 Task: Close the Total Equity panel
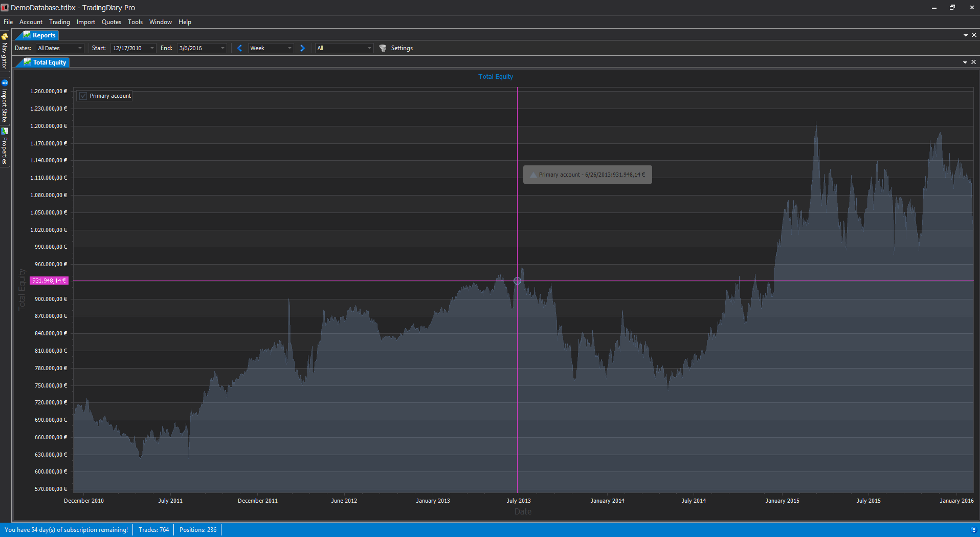(x=973, y=62)
